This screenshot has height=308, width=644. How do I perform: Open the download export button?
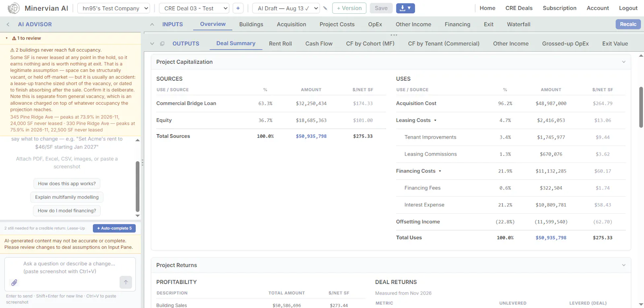pos(405,8)
